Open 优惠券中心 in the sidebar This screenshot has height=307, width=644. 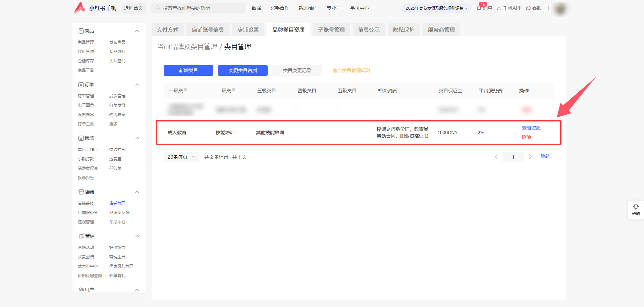coord(88,266)
